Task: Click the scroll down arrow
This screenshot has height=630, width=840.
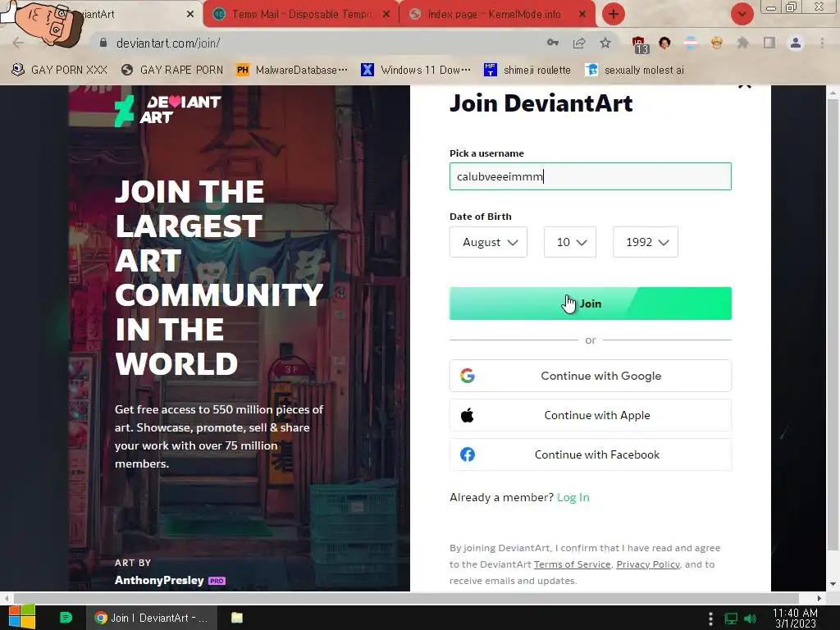Action: (833, 584)
